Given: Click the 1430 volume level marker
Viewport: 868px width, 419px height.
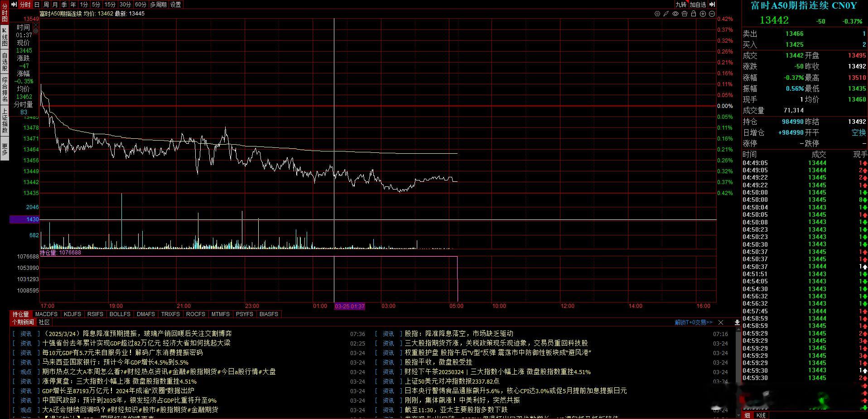Looking at the screenshot, I should (x=24, y=219).
